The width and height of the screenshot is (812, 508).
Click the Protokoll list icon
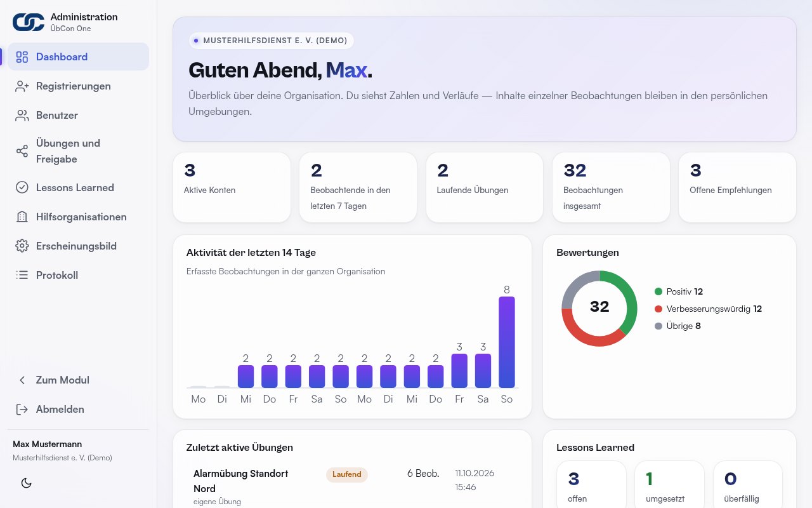point(22,276)
